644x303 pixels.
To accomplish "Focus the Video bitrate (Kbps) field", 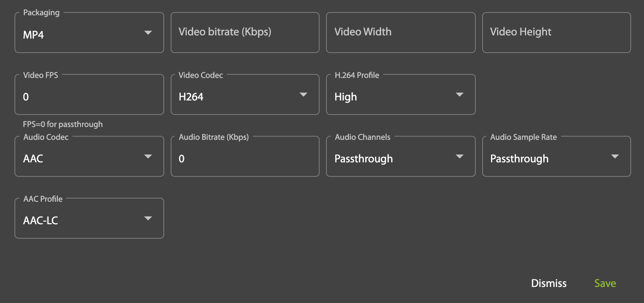I will pyautogui.click(x=245, y=33).
